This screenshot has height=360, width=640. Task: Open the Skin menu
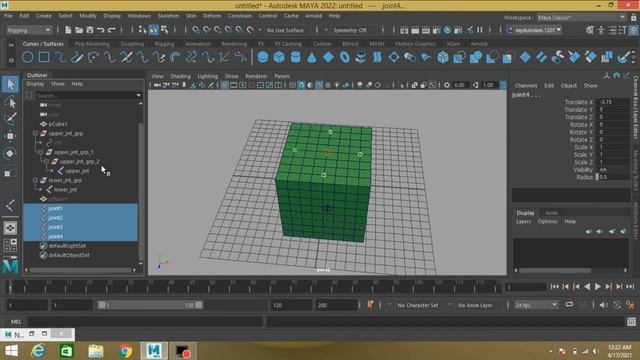(191, 16)
